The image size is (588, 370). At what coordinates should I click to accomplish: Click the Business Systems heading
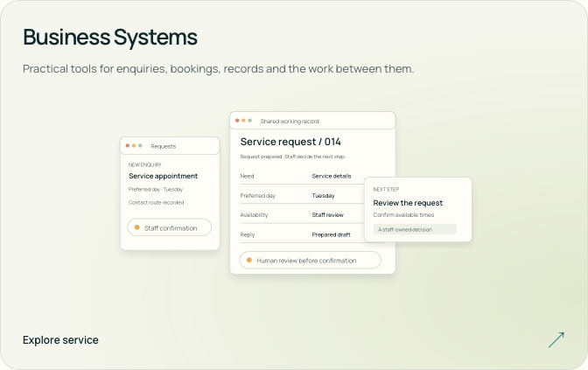tap(110, 37)
